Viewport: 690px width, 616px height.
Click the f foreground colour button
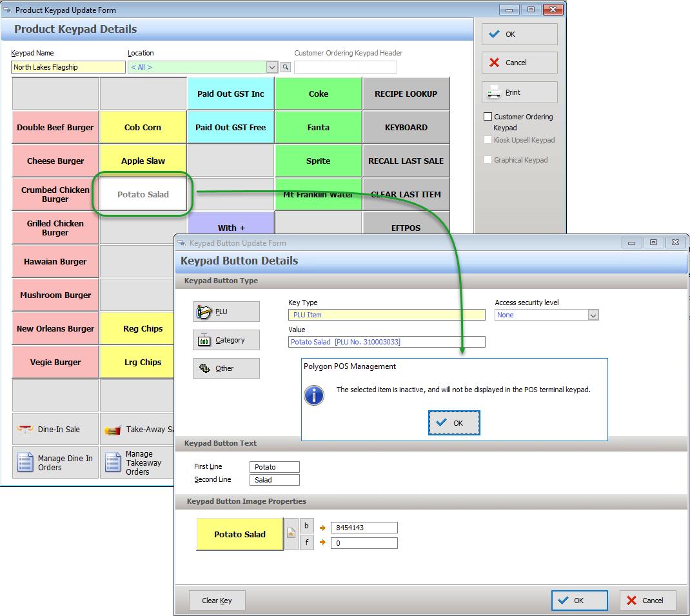point(306,542)
